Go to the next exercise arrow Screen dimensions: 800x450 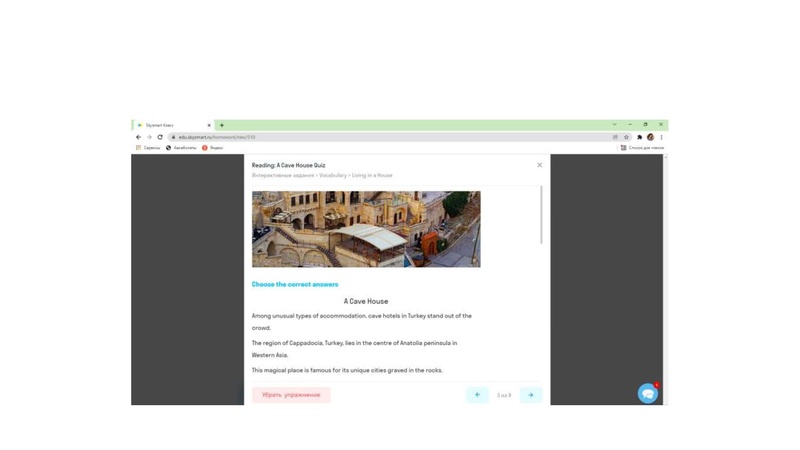pos(531,395)
